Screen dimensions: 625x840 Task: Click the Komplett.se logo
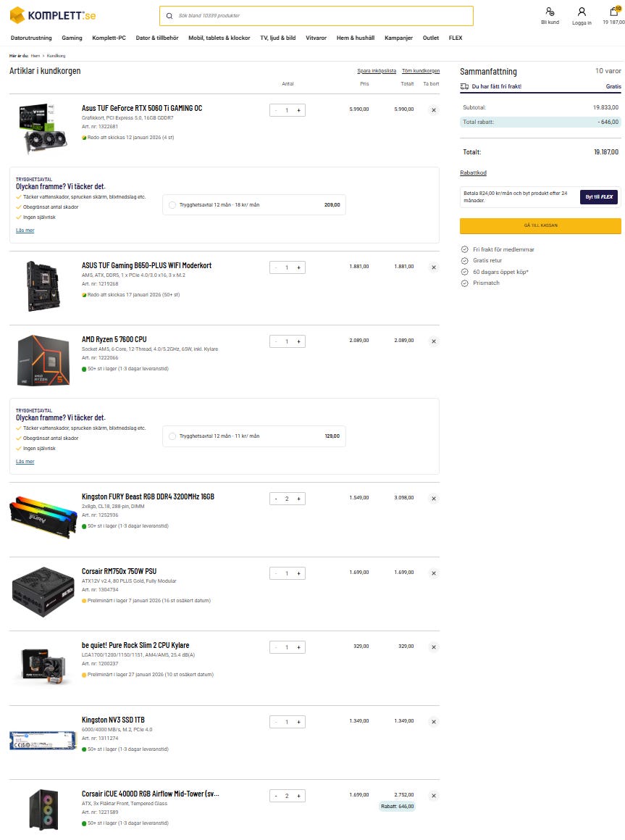52,15
